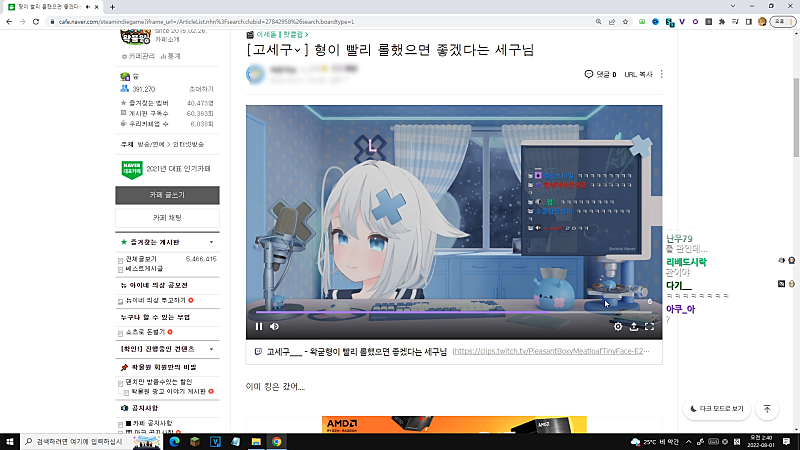Image resolution: width=800 pixels, height=450 pixels.
Task: Click the 카페 채팅 button
Action: [167, 218]
